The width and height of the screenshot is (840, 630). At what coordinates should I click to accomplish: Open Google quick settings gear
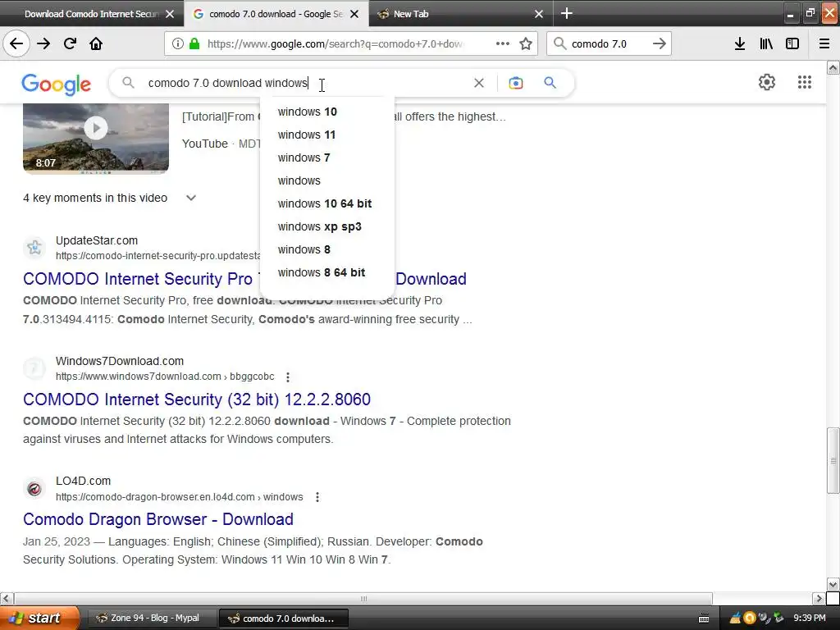pyautogui.click(x=767, y=82)
